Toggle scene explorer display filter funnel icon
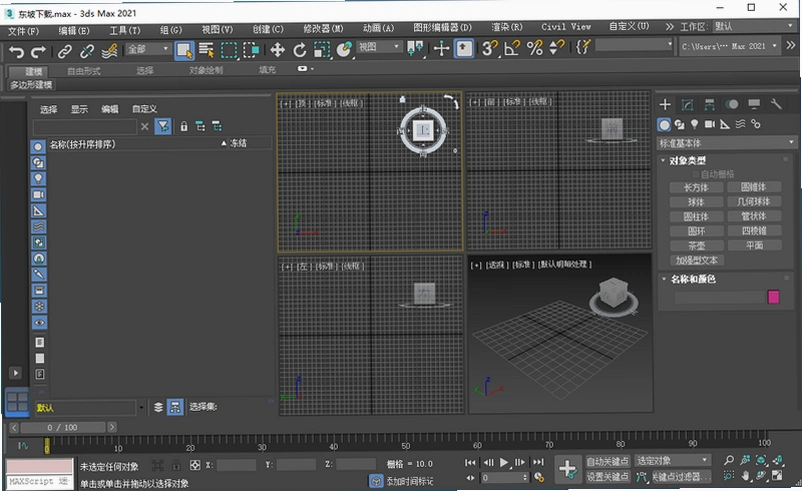 pos(163,126)
